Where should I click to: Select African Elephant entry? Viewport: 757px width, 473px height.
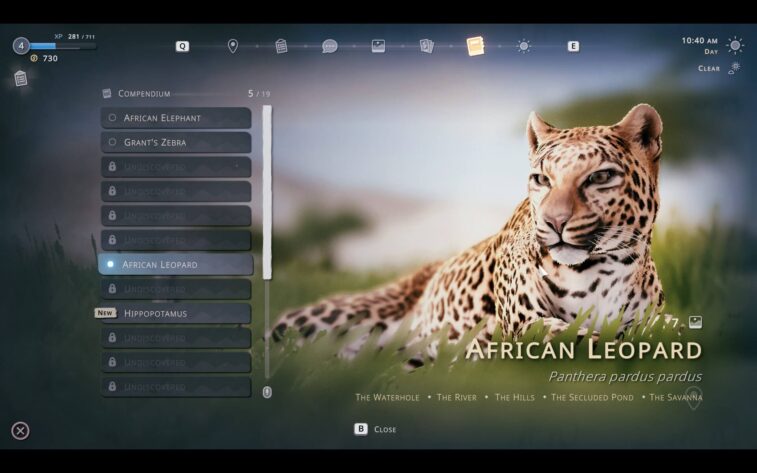coord(176,118)
